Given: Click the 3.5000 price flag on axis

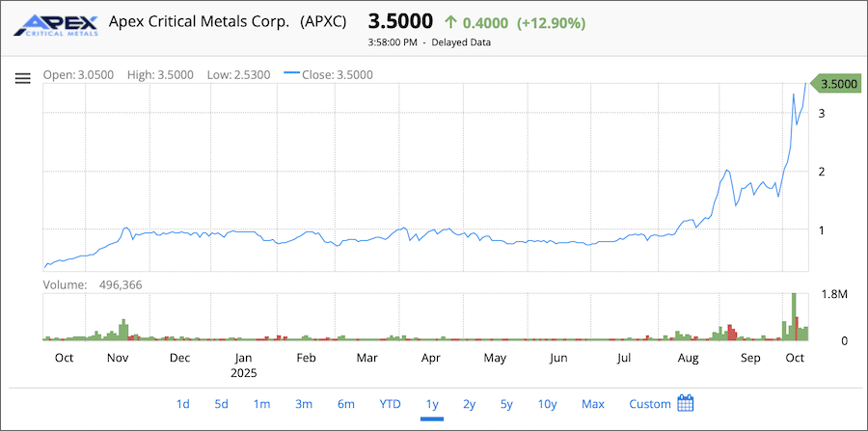Looking at the screenshot, I should [x=837, y=84].
